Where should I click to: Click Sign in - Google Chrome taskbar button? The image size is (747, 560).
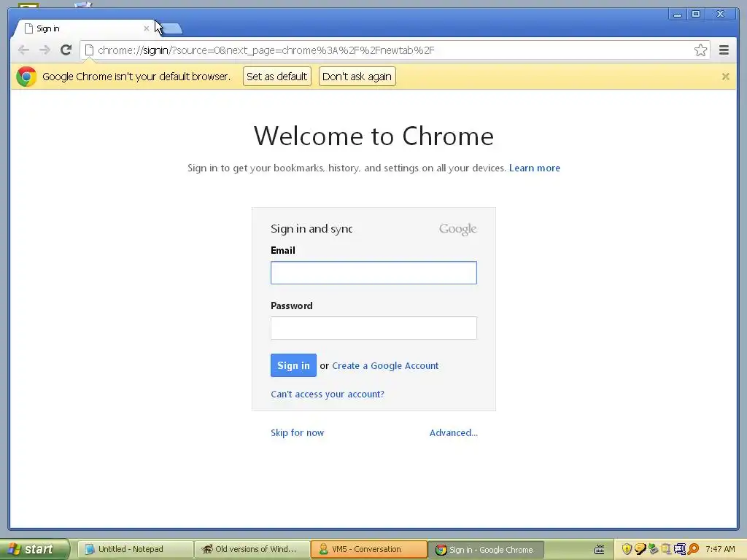point(486,550)
